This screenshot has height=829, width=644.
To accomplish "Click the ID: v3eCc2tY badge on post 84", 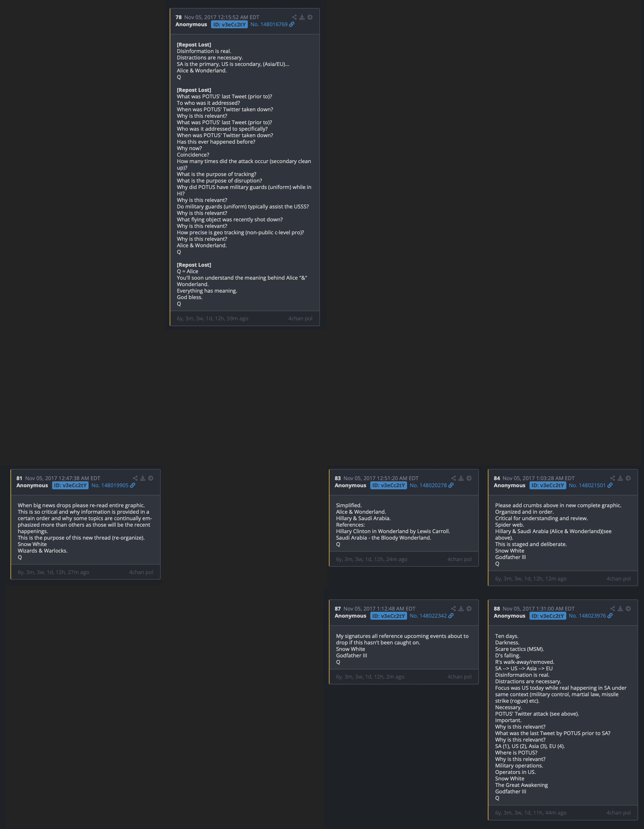I will click(548, 485).
